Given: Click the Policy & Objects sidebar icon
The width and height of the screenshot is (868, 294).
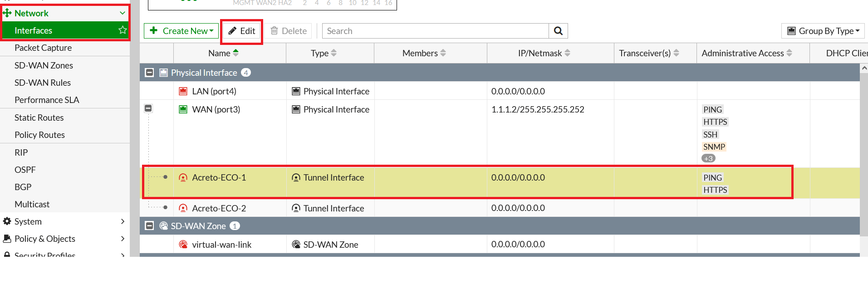Looking at the screenshot, I should click(7, 239).
